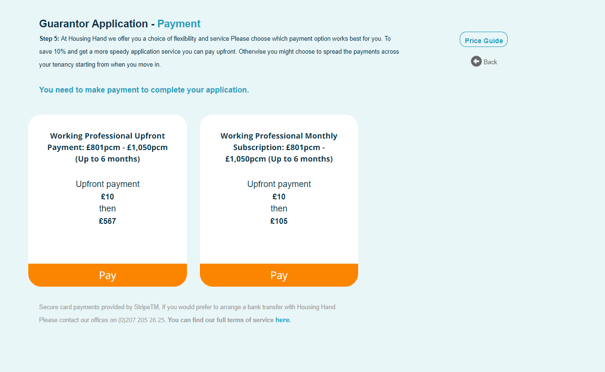Click the 'Secure card payments provided by Stripe' text

[99, 307]
